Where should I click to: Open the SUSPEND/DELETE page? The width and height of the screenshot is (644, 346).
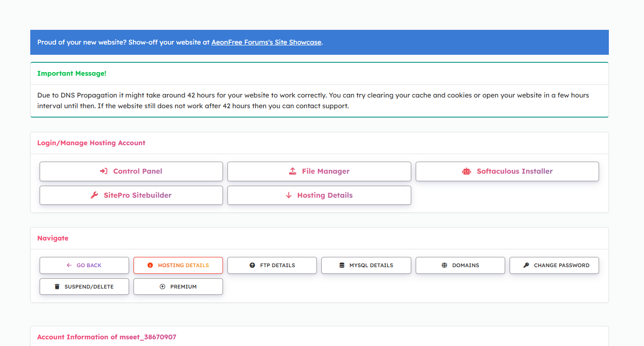pos(84,287)
